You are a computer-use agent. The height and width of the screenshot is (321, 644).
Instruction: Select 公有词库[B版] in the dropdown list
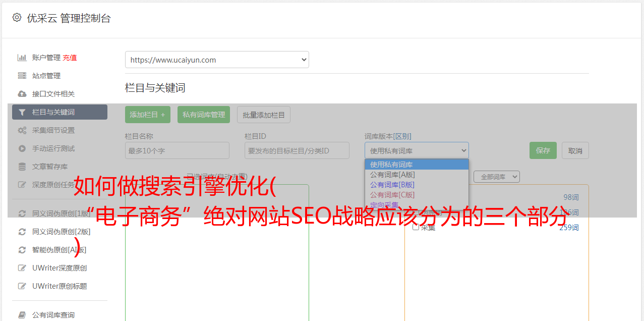point(417,185)
